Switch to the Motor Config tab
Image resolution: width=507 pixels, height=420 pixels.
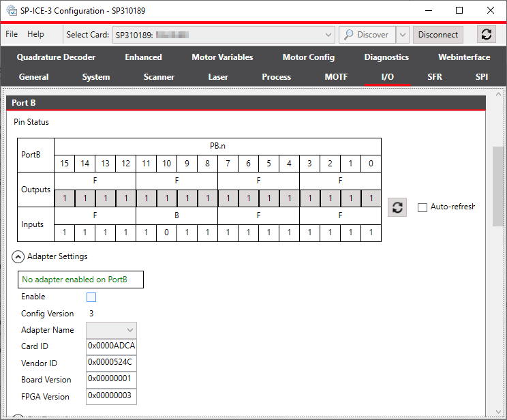309,57
